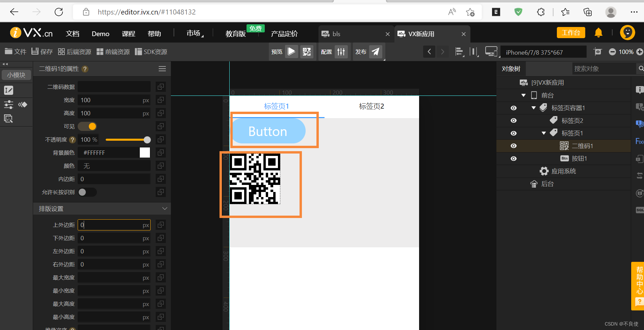Collapse left panel with double-arrow
The width and height of the screenshot is (644, 330).
[5, 64]
